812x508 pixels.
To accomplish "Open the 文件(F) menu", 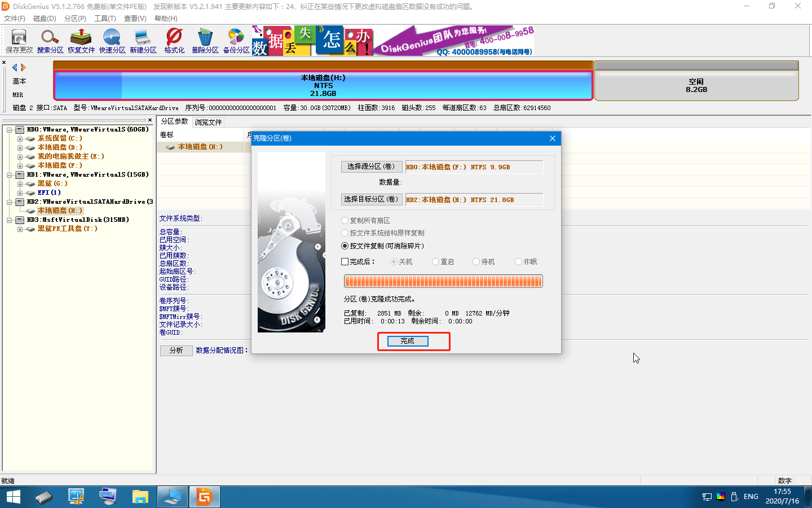I will coord(15,19).
